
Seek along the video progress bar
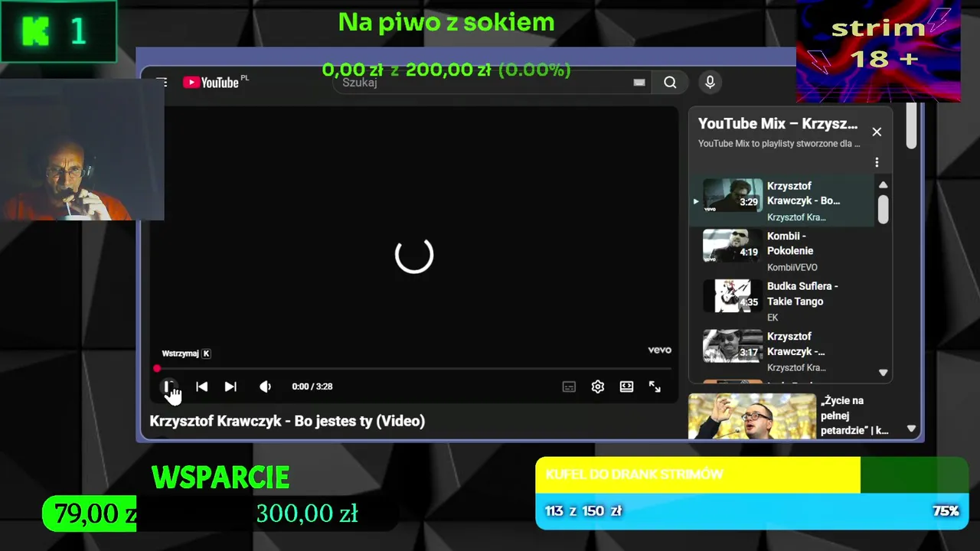coord(413,369)
